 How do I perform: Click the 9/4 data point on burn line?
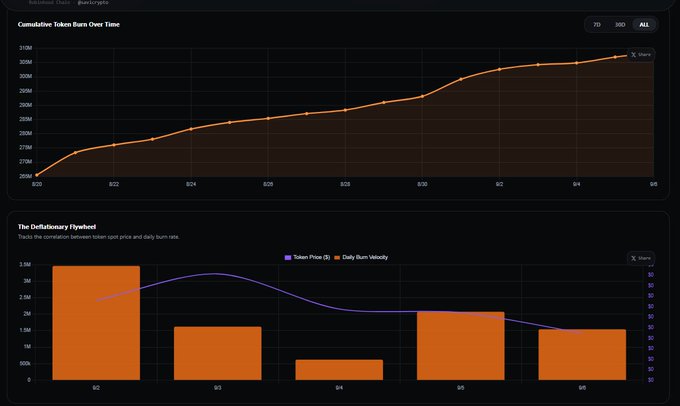tap(577, 63)
